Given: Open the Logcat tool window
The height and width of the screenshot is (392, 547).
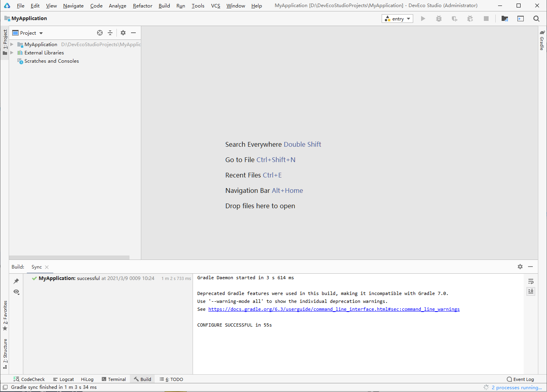Looking at the screenshot, I should (x=64, y=379).
